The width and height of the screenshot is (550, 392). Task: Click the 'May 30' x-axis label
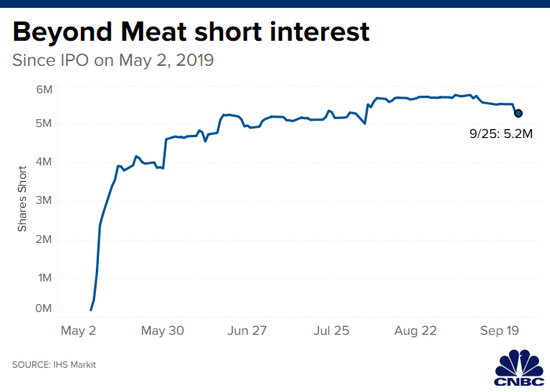(x=162, y=330)
